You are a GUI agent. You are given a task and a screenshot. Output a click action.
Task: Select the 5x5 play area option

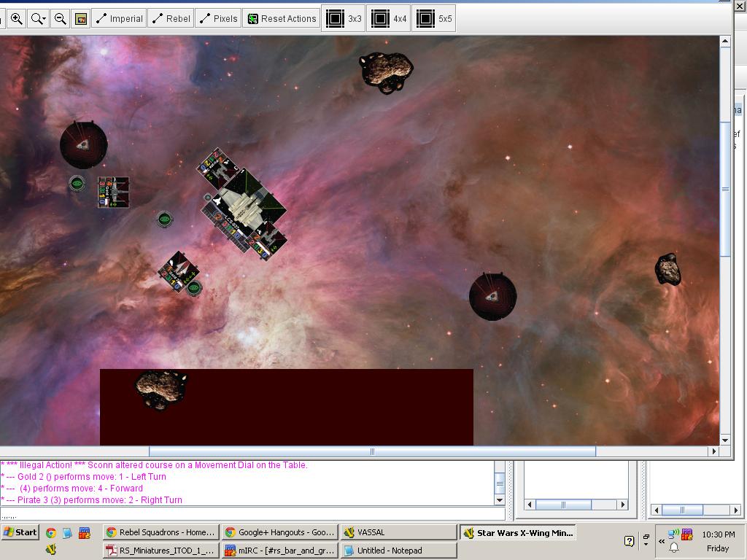(x=434, y=19)
